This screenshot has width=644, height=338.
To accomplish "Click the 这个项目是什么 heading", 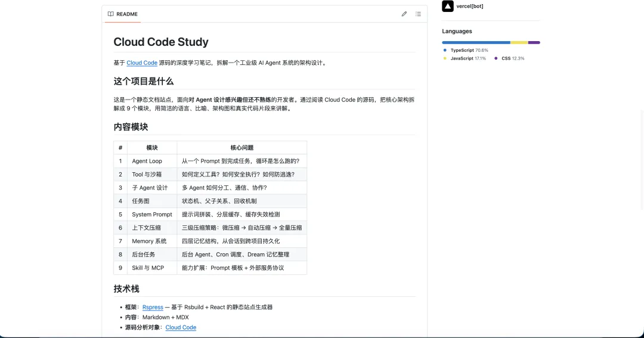I will pos(144,81).
